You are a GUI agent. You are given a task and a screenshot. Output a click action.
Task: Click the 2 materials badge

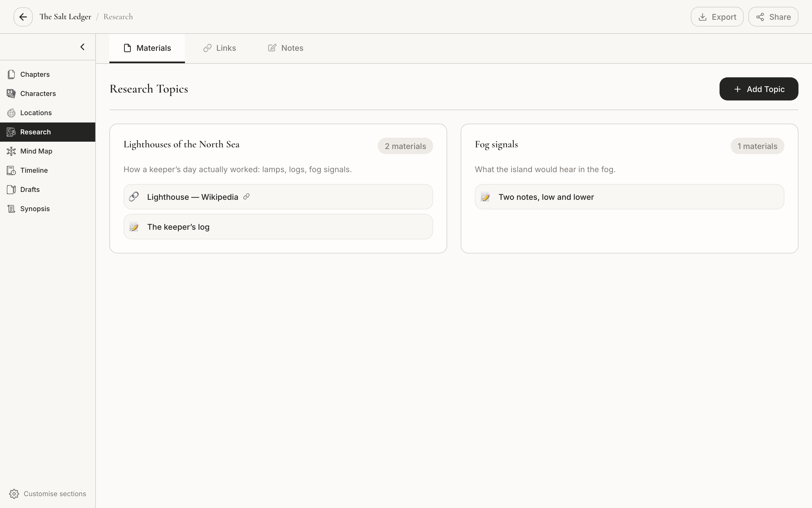[x=405, y=146]
